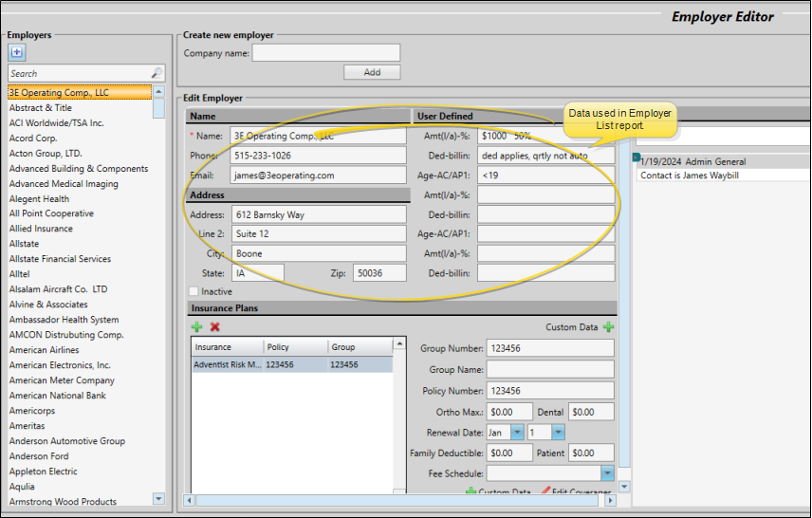The height and width of the screenshot is (518, 812).
Task: Toggle the Inactive checkbox
Action: (x=194, y=291)
